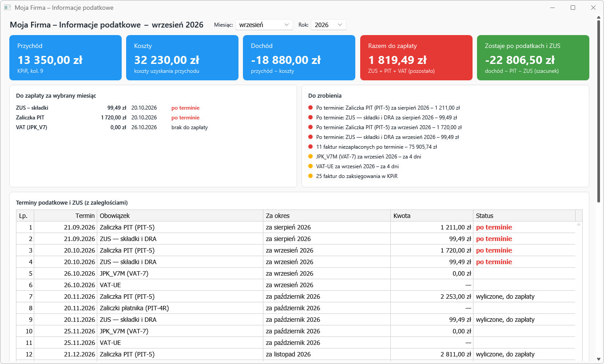Click the Moja Firma app icon in title bar
The width and height of the screenshot is (604, 364).
click(x=7, y=8)
